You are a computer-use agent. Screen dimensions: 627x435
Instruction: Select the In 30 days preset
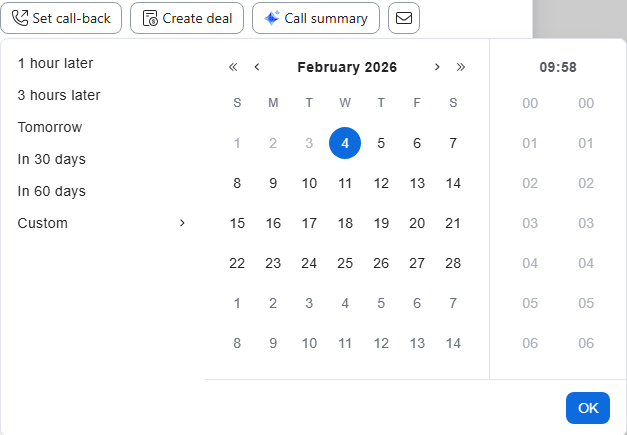click(52, 159)
